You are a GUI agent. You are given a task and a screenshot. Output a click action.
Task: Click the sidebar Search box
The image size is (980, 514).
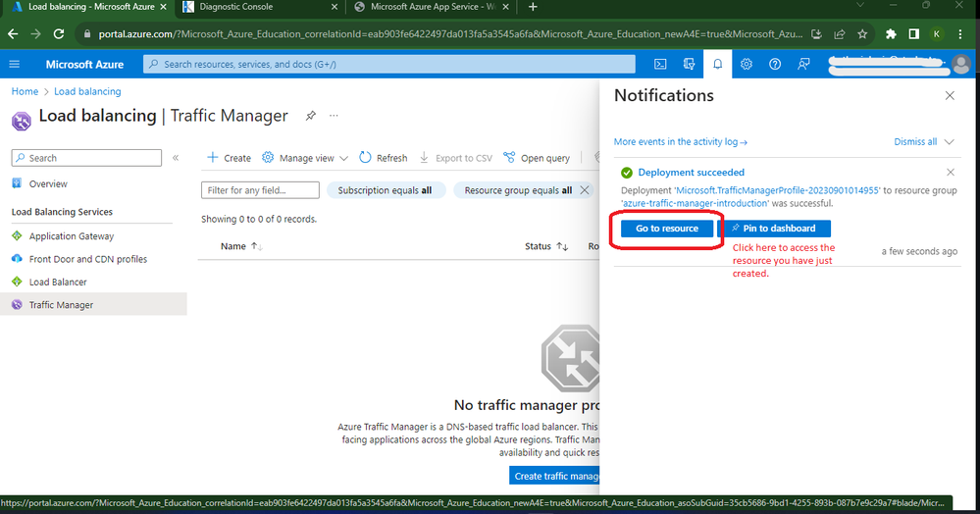pyautogui.click(x=86, y=158)
